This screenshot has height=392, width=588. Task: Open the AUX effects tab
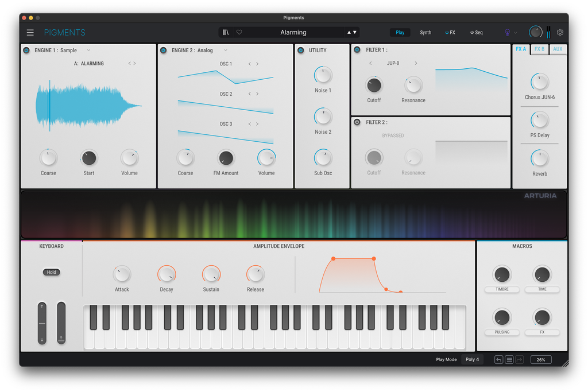558,49
